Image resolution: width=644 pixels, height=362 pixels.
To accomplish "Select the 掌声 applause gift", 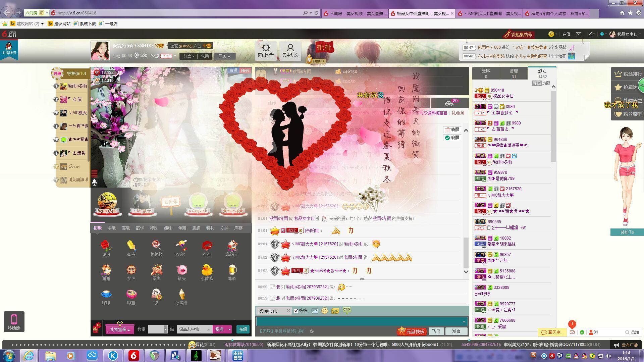I will click(x=156, y=270).
